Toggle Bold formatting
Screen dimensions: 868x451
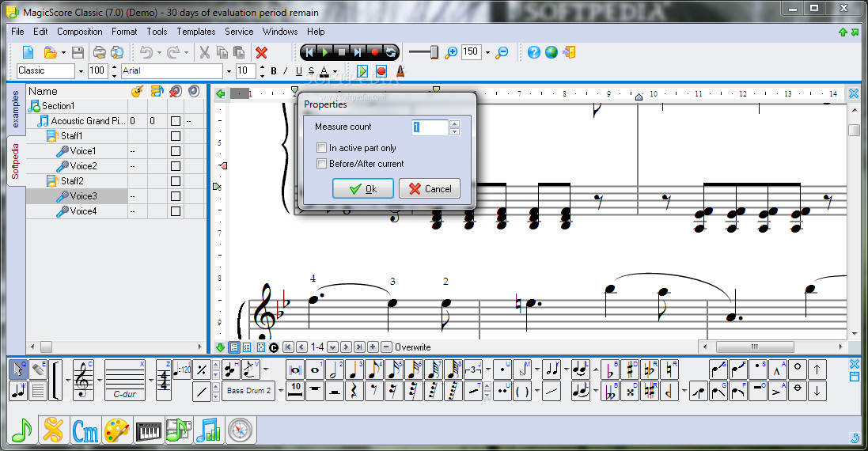pyautogui.click(x=274, y=71)
